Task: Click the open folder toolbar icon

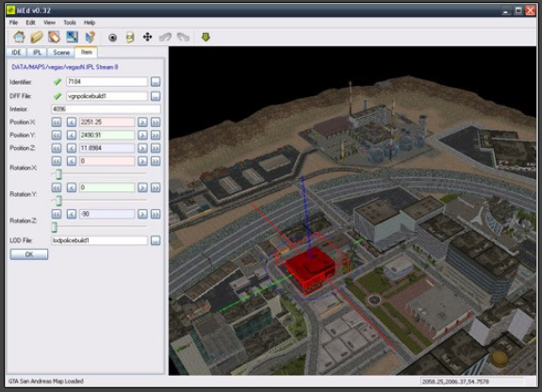Action: 37,37
